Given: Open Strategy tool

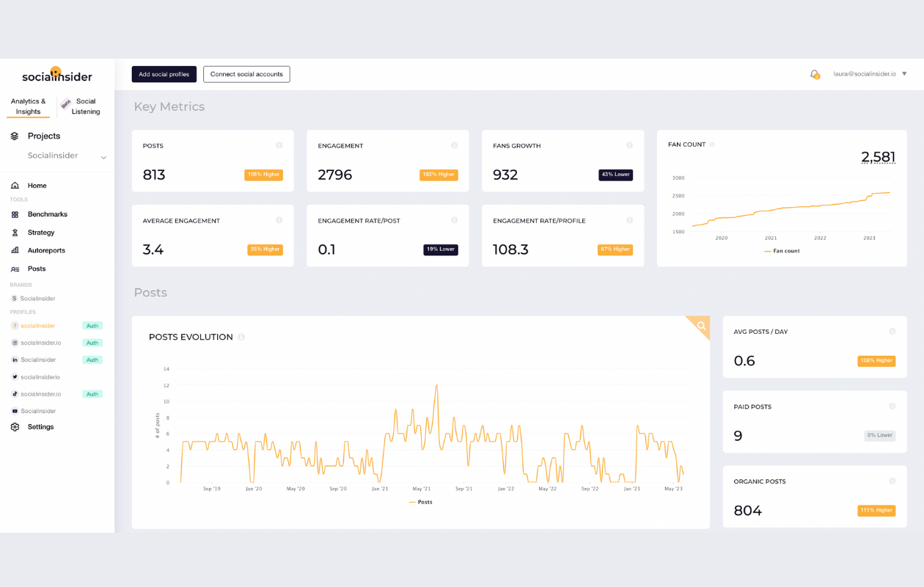Looking at the screenshot, I should (x=41, y=233).
